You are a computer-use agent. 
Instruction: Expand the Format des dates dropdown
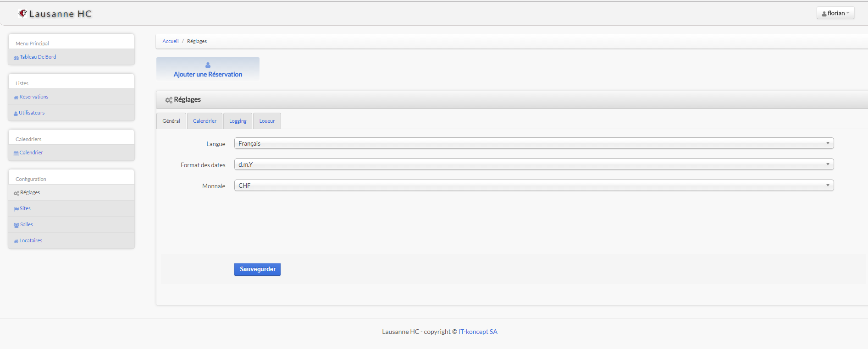[x=533, y=164]
